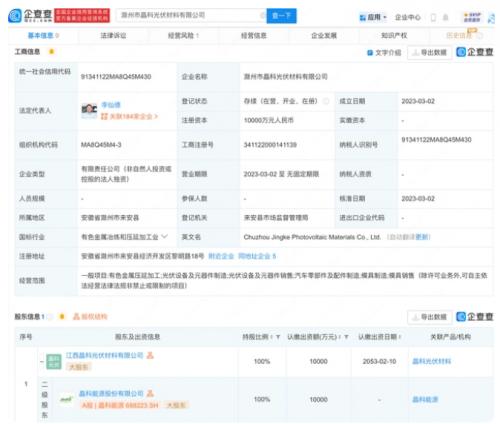This screenshot has height=424, width=500.
Task: Click yellow icon beside 工商信息 heading
Action: coord(51,52)
